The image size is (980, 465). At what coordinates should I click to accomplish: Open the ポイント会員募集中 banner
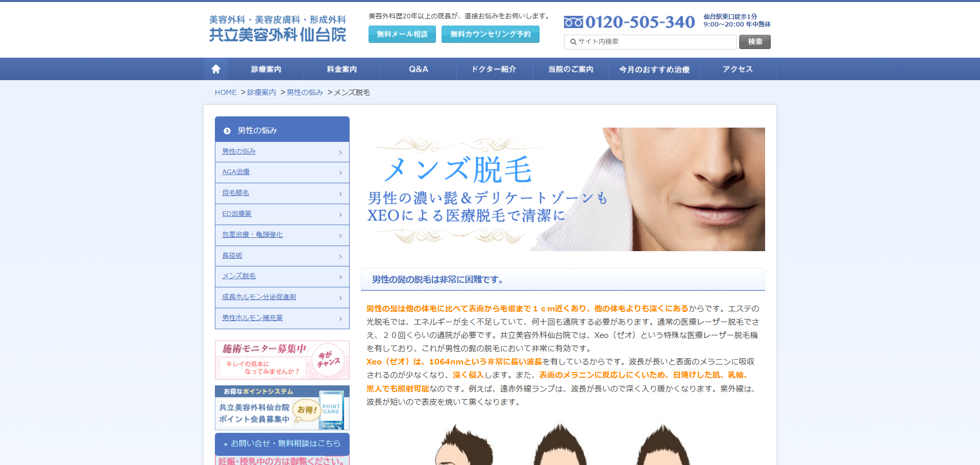[x=282, y=408]
